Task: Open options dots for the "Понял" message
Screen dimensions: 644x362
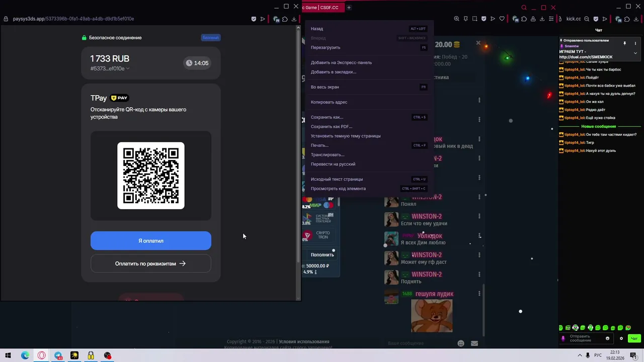Action: click(479, 197)
